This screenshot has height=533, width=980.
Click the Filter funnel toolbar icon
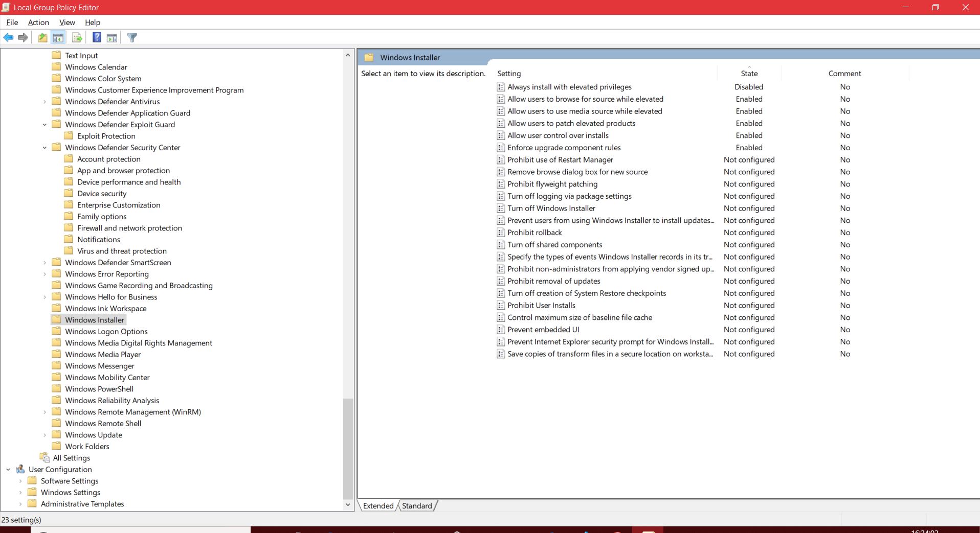point(132,37)
